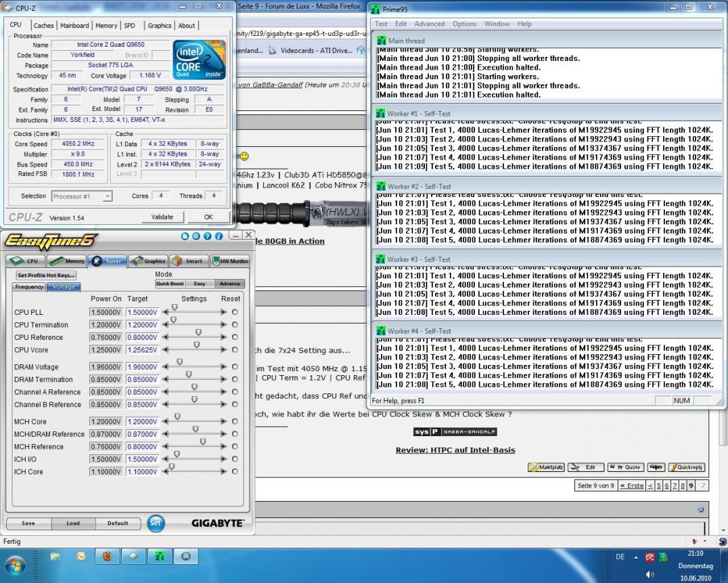
Task: Click the green network signal tray icon
Action: [x=664, y=557]
